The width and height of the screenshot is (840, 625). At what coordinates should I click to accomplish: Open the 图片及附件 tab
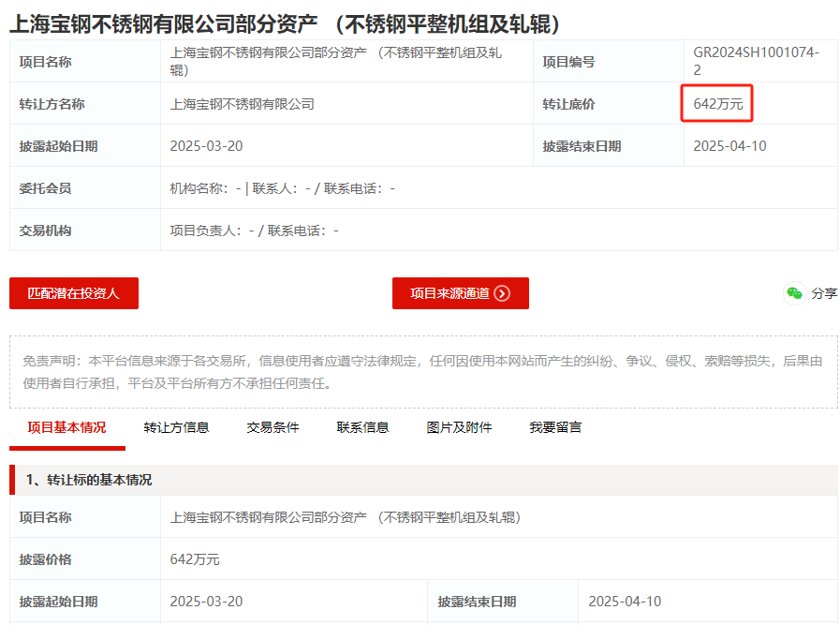coord(459,427)
